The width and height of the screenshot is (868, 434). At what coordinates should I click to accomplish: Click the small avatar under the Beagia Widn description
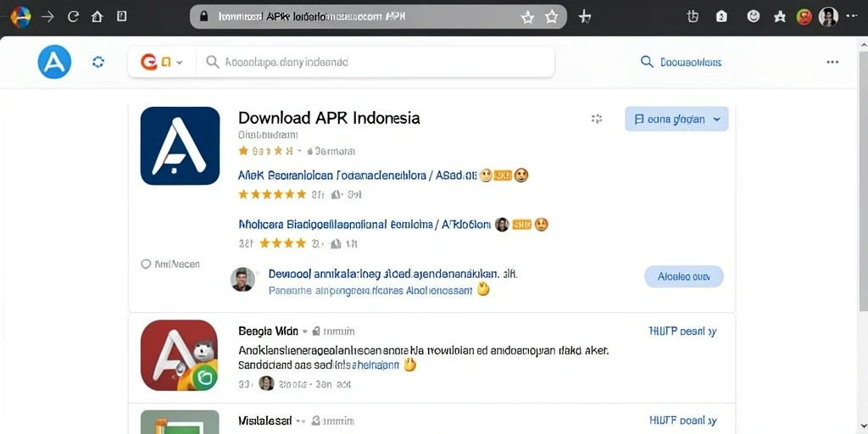coord(267,383)
